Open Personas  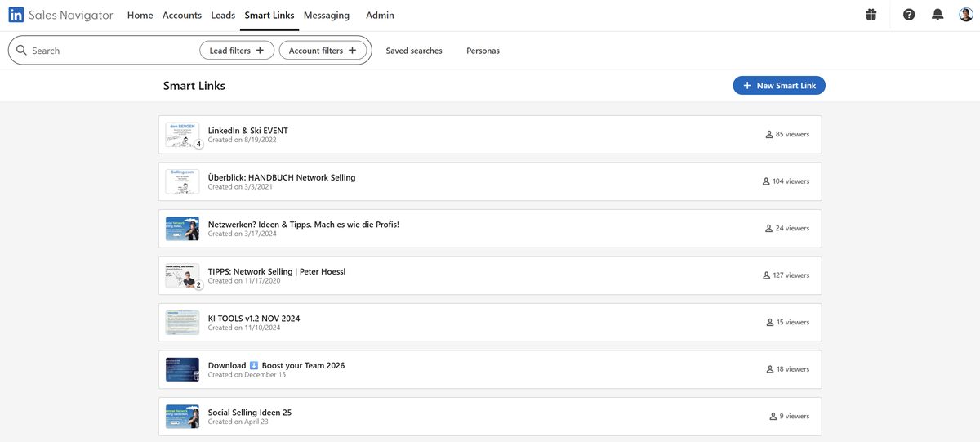pos(483,51)
